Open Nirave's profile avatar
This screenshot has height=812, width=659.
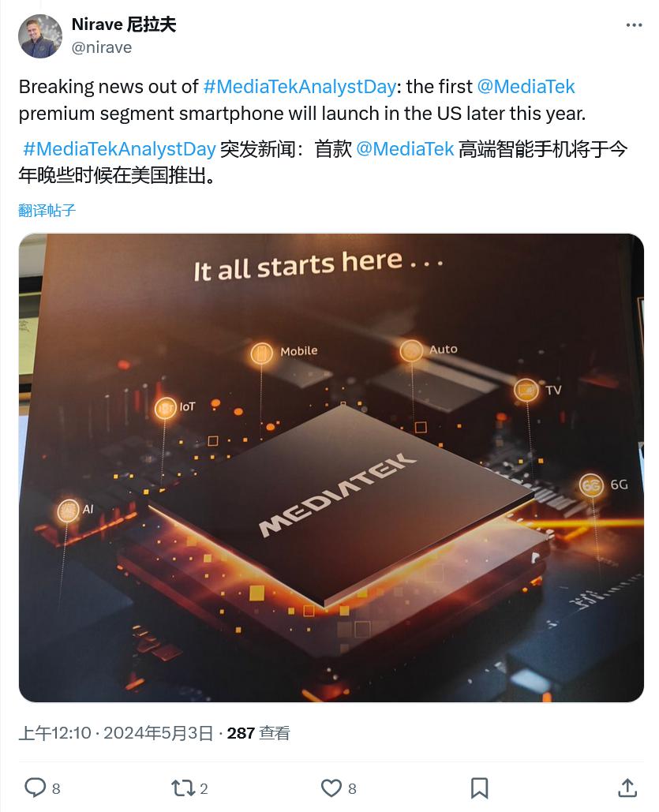[40, 36]
